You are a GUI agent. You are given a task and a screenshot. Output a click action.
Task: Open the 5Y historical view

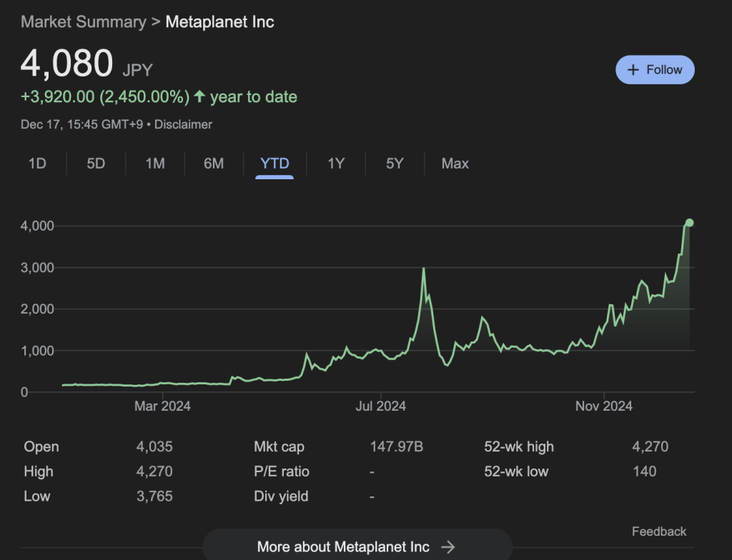(x=394, y=164)
